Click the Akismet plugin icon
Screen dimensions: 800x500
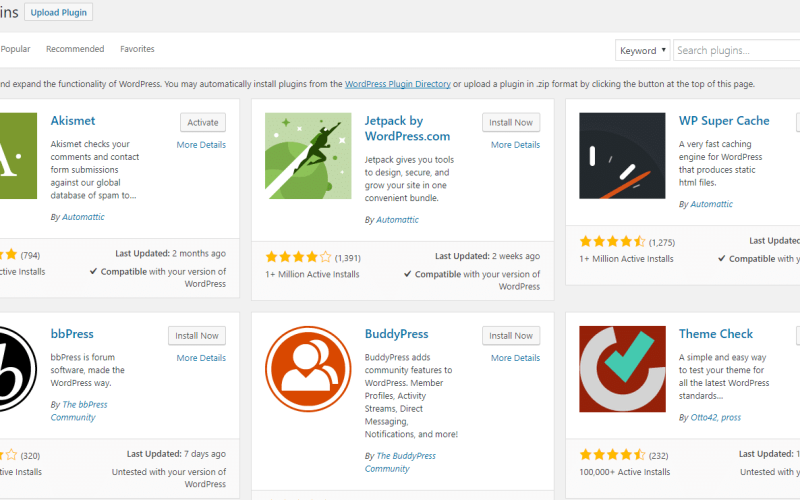click(18, 155)
